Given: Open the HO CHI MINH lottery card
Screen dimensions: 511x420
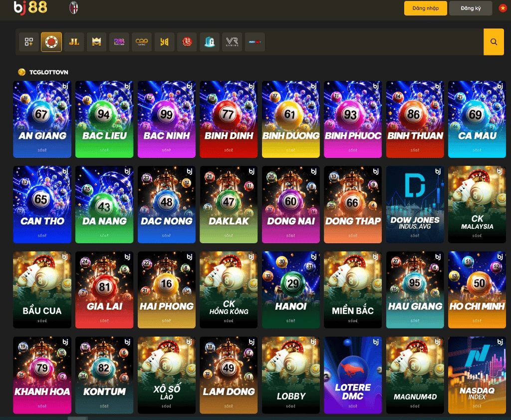Looking at the screenshot, I should [477, 290].
